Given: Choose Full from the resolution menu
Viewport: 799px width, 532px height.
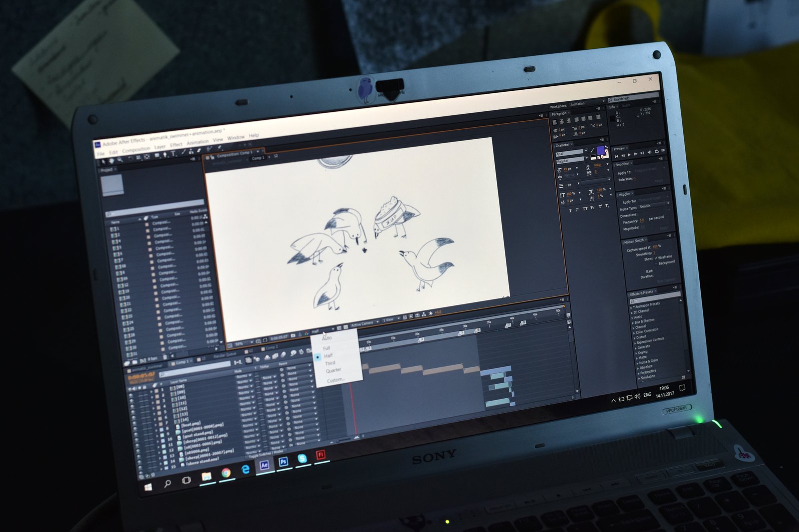Looking at the screenshot, I should tap(327, 348).
